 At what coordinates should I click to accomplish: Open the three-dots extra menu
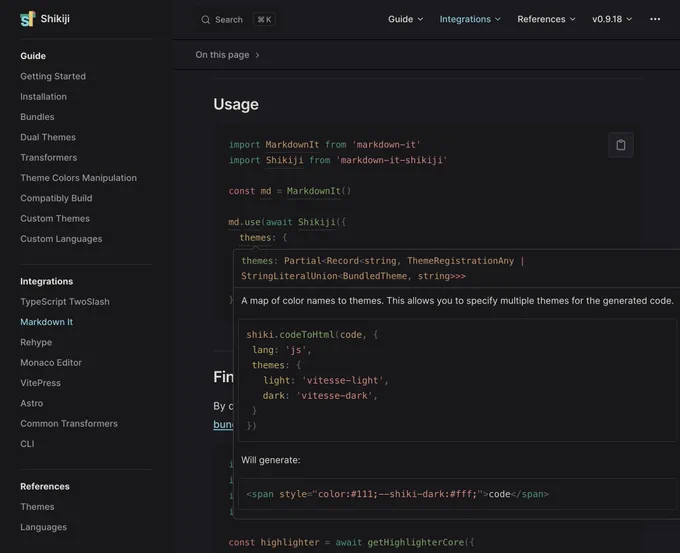[x=655, y=19]
